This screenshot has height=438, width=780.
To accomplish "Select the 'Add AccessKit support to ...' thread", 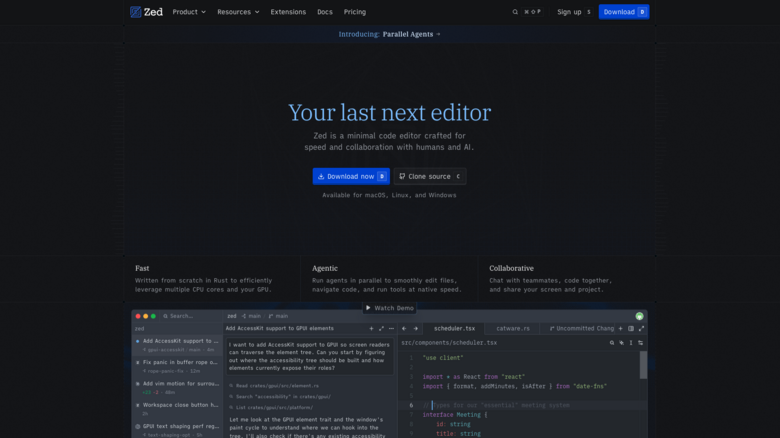I will point(178,345).
